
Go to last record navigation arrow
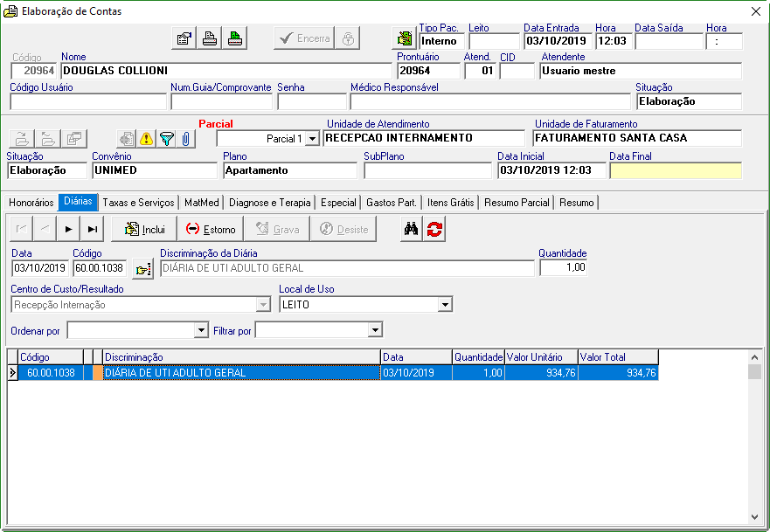[92, 229]
